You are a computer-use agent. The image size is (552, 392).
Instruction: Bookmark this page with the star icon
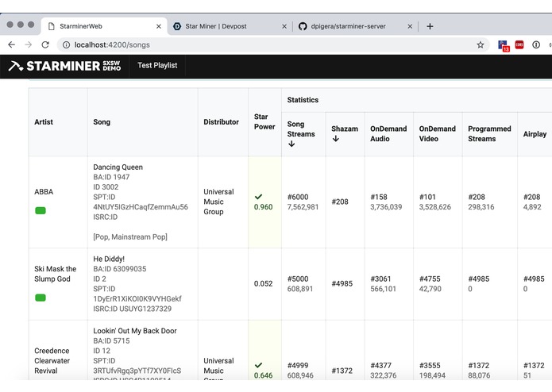coord(481,44)
